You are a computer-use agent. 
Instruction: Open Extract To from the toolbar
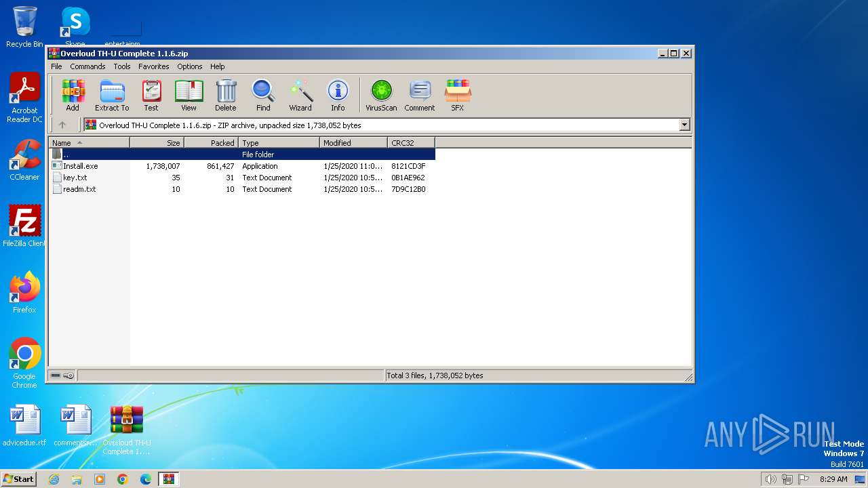[112, 96]
